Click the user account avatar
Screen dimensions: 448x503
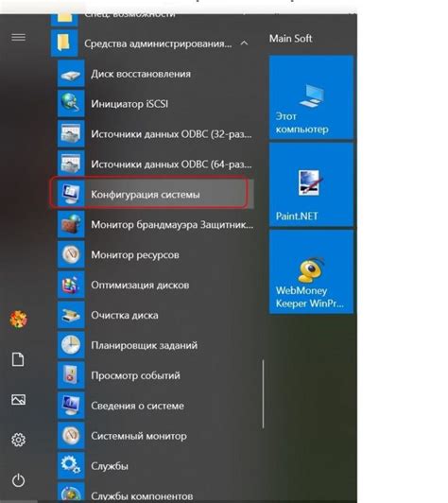18,319
